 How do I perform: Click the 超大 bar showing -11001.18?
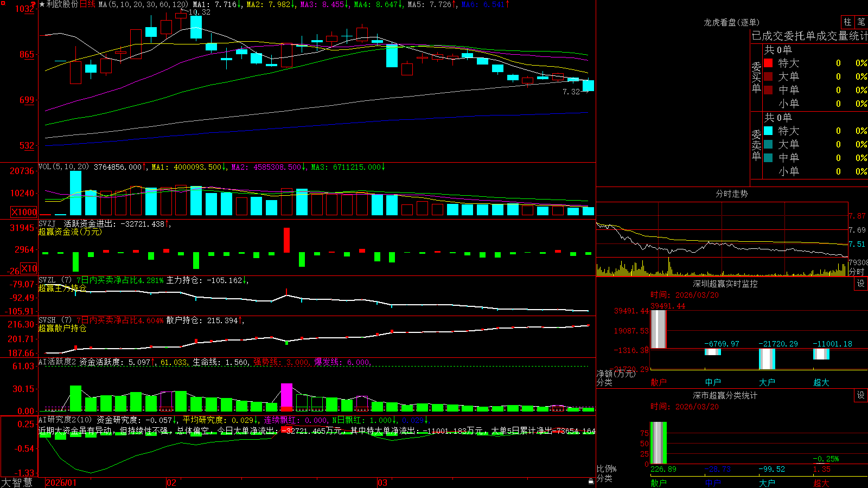pyautogui.click(x=821, y=354)
